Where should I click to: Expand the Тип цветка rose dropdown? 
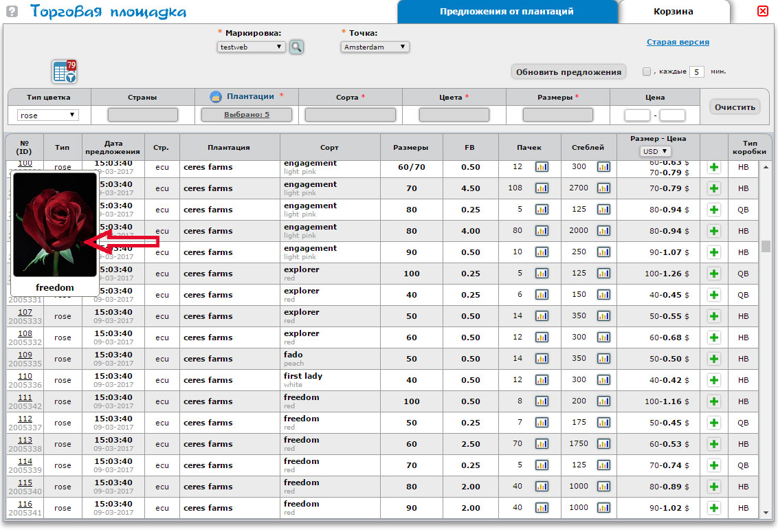[48, 115]
